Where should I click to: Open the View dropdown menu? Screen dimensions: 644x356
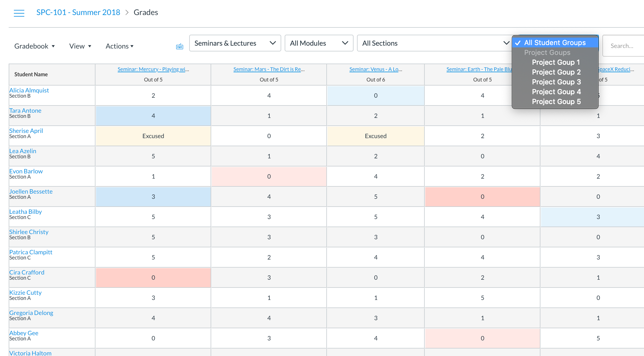(80, 46)
